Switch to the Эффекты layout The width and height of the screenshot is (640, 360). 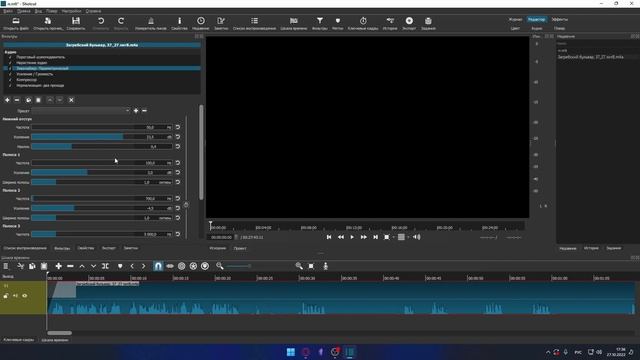(559, 19)
